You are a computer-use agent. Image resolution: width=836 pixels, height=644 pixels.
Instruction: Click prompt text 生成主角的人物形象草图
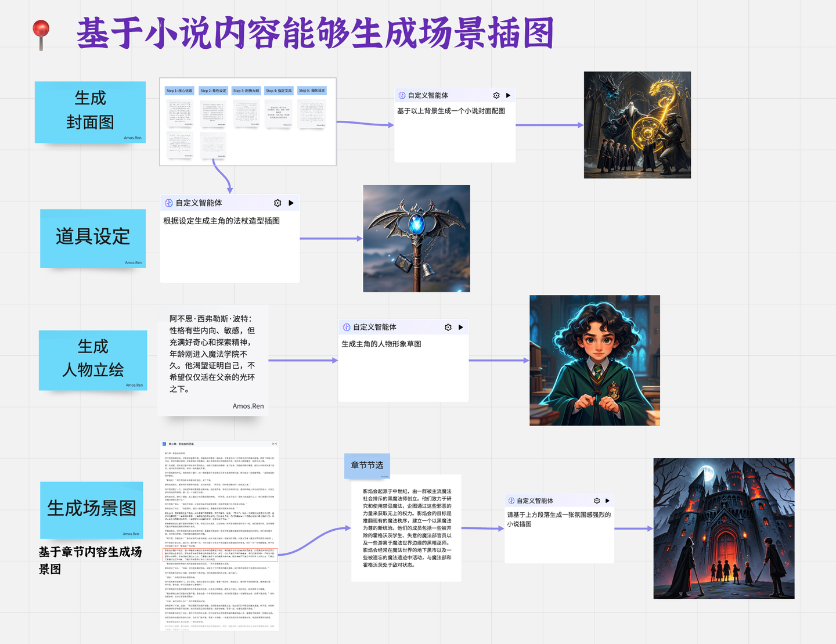(x=381, y=344)
